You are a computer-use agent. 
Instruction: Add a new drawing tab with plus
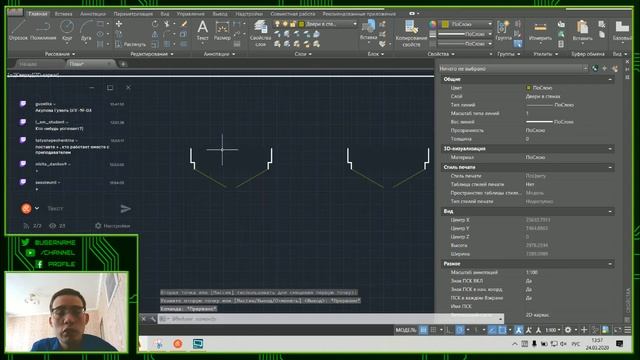[x=123, y=64]
